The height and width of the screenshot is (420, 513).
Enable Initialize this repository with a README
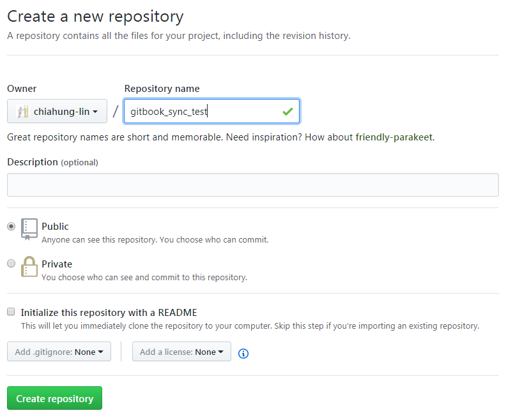coord(11,312)
